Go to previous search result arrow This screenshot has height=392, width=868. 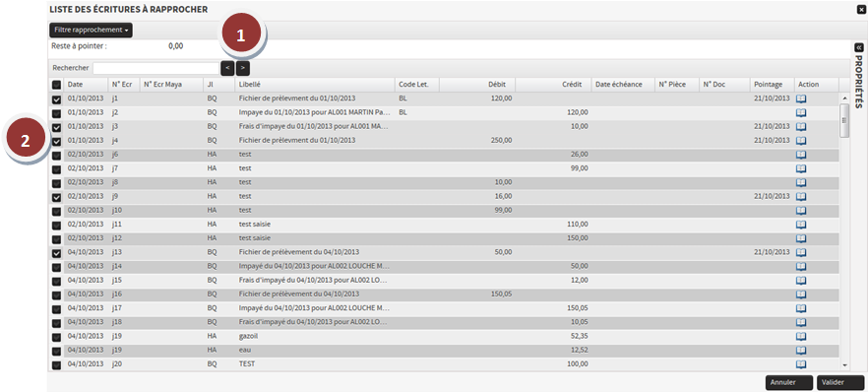[x=227, y=68]
